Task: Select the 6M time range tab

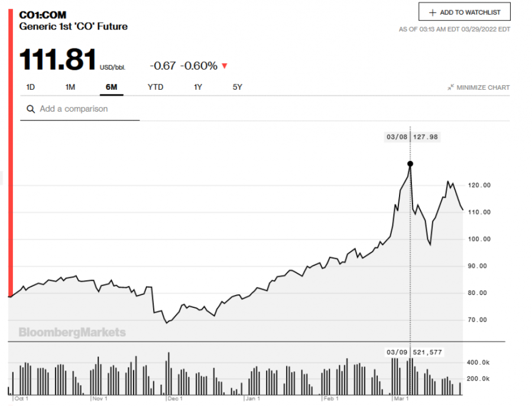Action: click(x=111, y=87)
